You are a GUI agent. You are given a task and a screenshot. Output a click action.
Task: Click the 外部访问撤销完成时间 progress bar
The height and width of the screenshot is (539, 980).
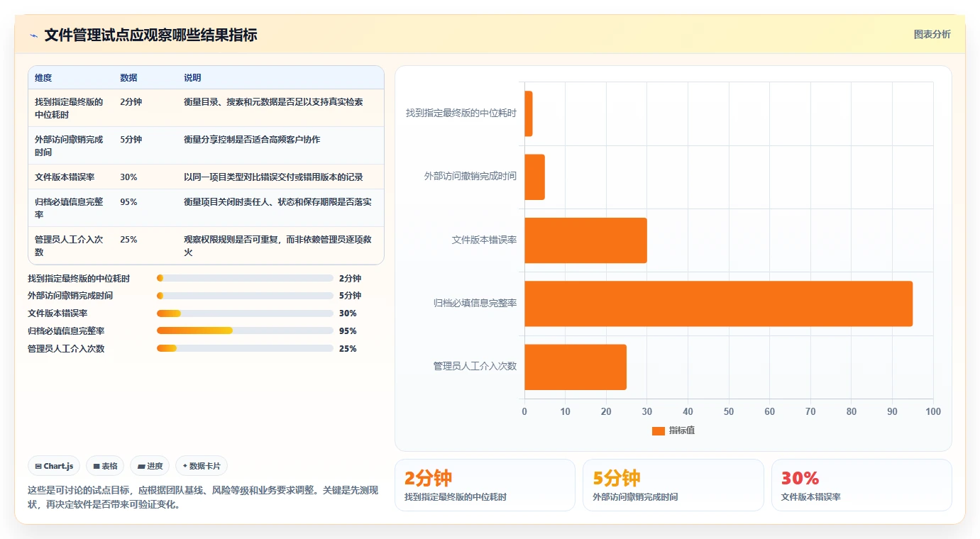[x=245, y=296]
